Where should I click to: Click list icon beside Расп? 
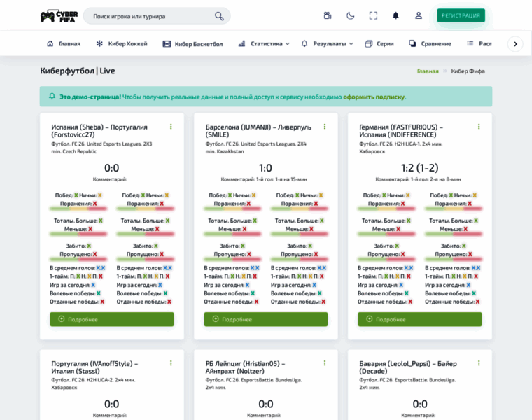[470, 43]
